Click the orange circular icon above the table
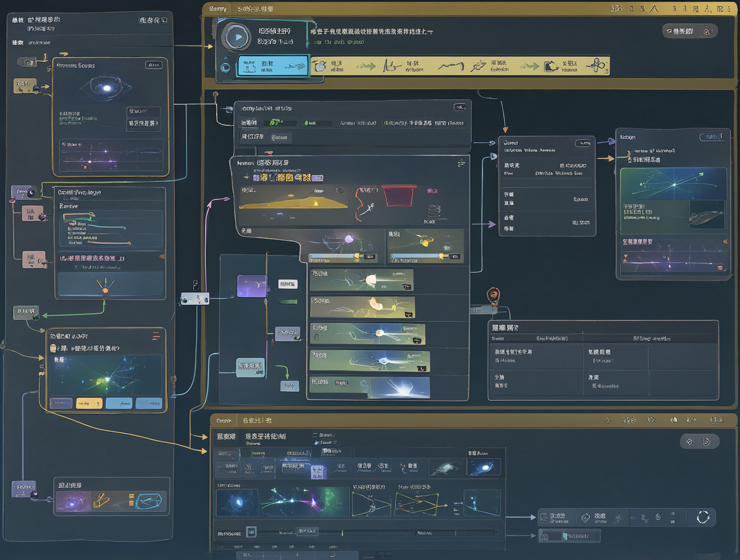The image size is (740, 560). tap(492, 296)
